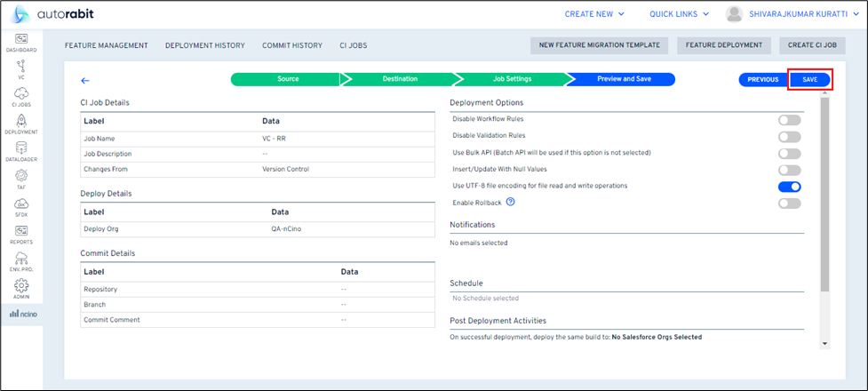The image size is (868, 391).
Task: Click the back arrow icon
Action: click(85, 80)
